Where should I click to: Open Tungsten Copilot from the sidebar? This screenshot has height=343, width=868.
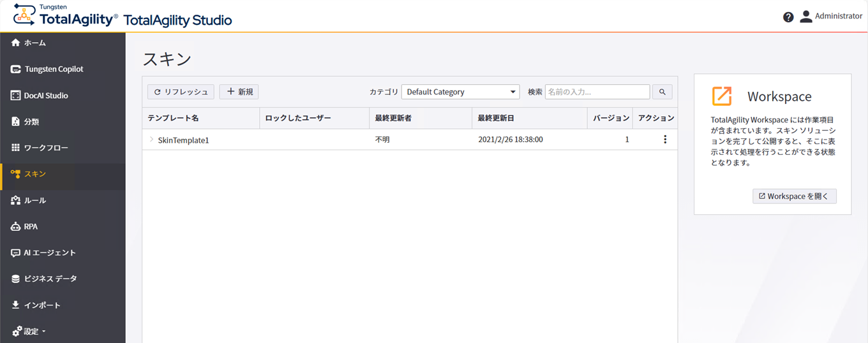coord(54,69)
